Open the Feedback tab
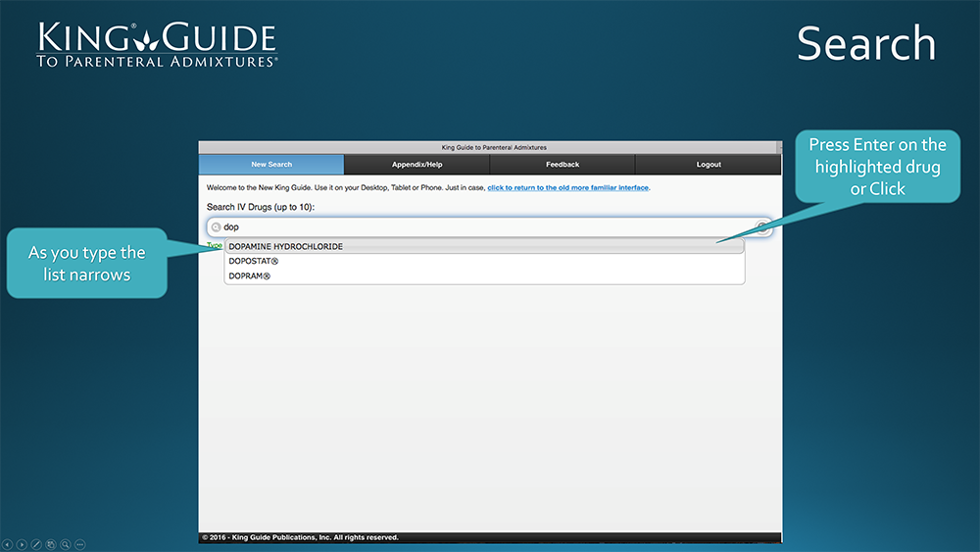The width and height of the screenshot is (980, 552). (563, 165)
